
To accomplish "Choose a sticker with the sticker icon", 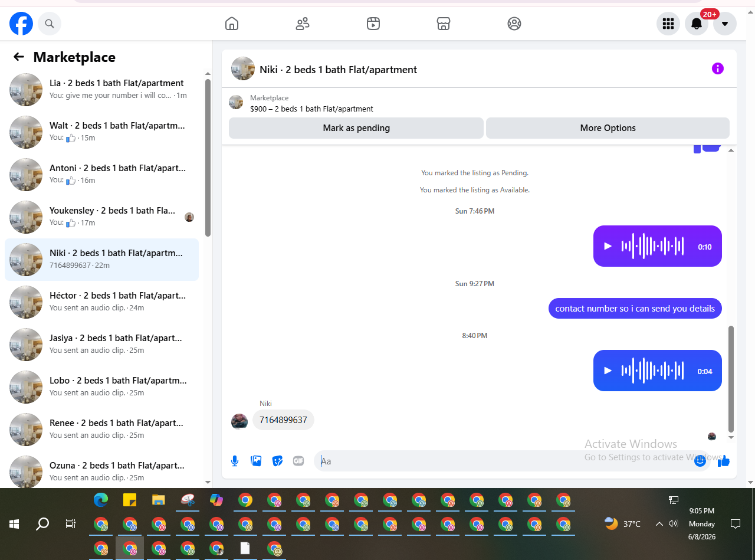I will 277,461.
